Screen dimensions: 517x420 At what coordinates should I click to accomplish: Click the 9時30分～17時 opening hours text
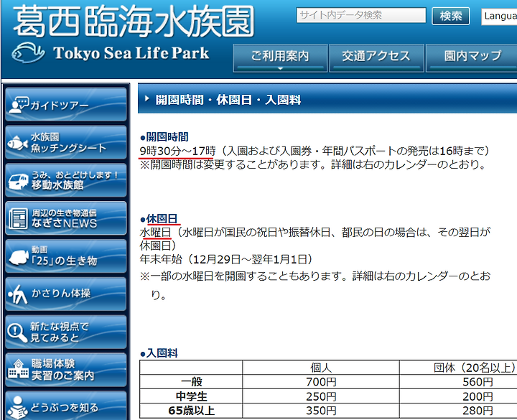click(177, 151)
